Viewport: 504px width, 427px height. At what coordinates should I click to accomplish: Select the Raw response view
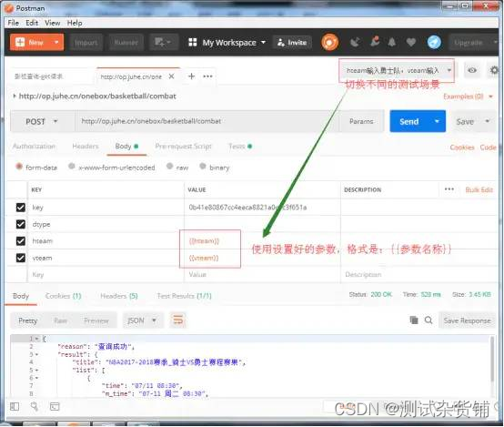click(60, 320)
